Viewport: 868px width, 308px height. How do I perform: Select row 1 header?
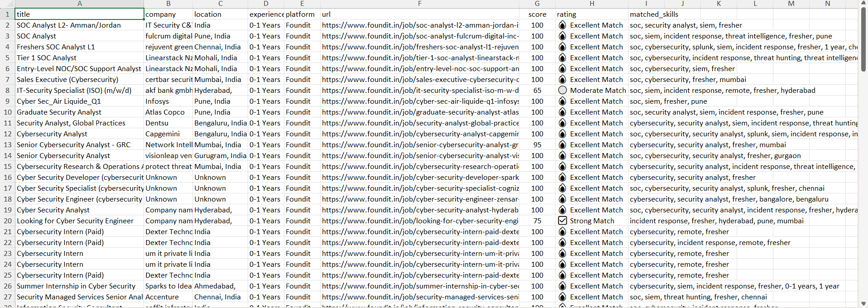(7, 14)
